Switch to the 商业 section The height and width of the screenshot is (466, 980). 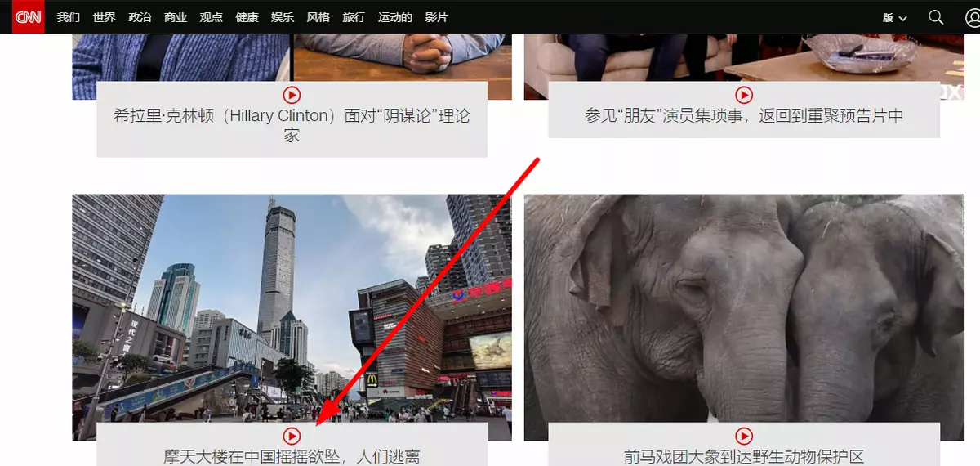click(175, 17)
